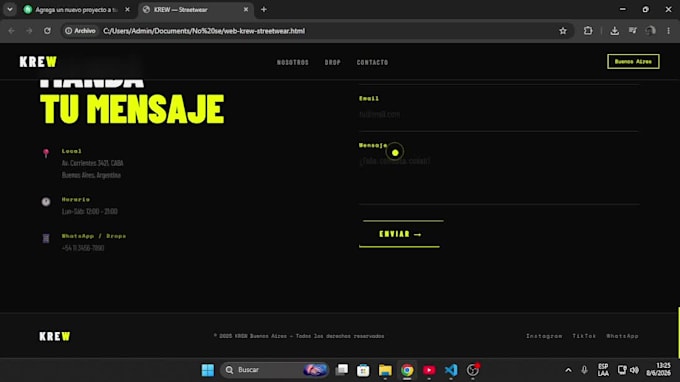Open the TikTok footer link

click(584, 336)
